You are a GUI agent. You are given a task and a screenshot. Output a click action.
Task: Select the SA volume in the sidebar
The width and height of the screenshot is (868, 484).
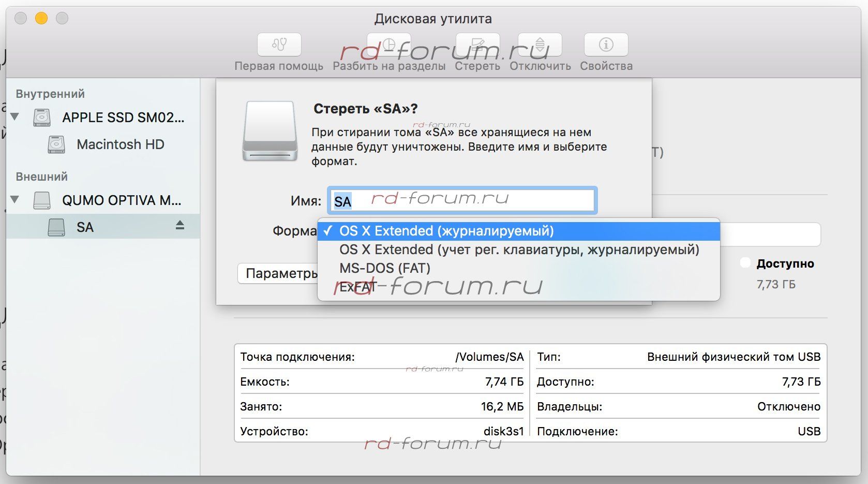(x=85, y=227)
